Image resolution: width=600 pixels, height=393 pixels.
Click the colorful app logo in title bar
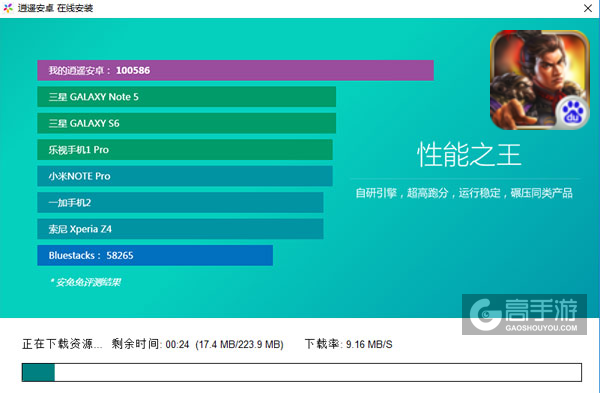pos(8,8)
